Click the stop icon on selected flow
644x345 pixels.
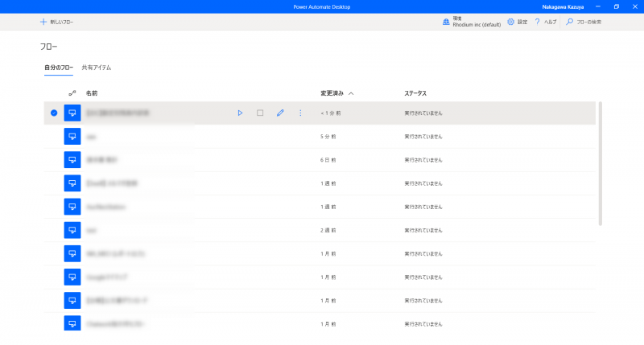[x=260, y=113]
